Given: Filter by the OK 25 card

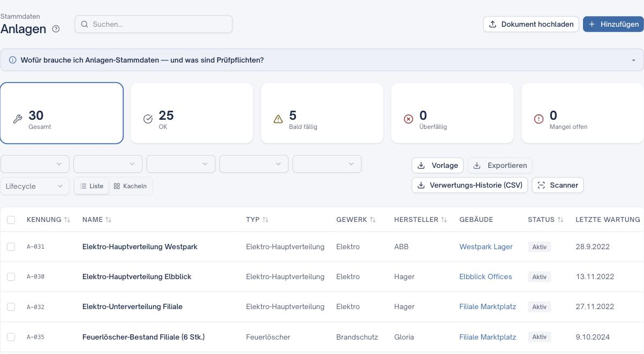Looking at the screenshot, I should (x=192, y=113).
